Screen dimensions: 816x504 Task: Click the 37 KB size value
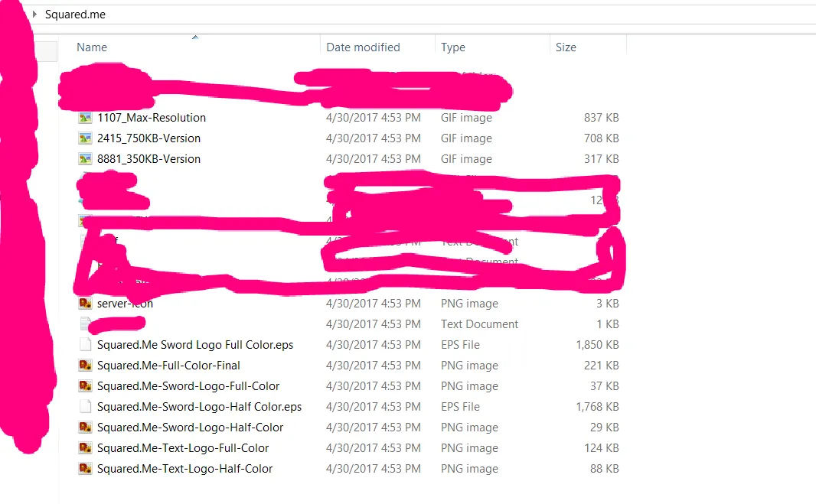click(604, 386)
